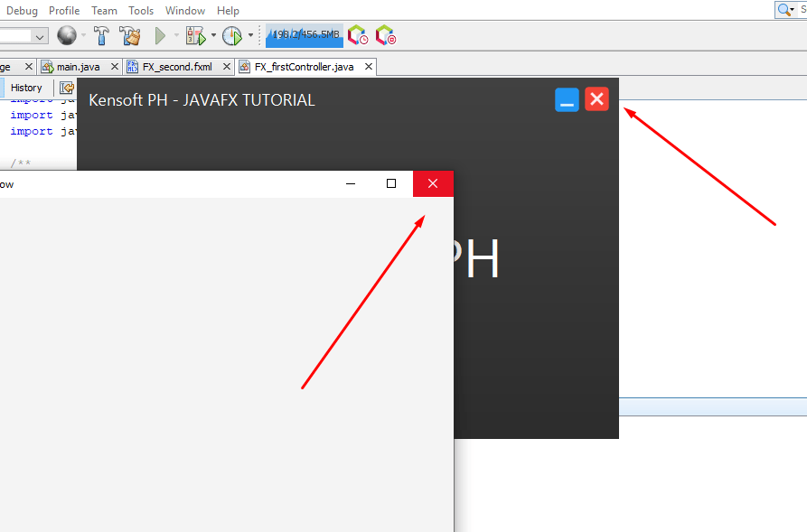807x532 pixels.
Task: Run the project with the green play icon
Action: tap(160, 35)
